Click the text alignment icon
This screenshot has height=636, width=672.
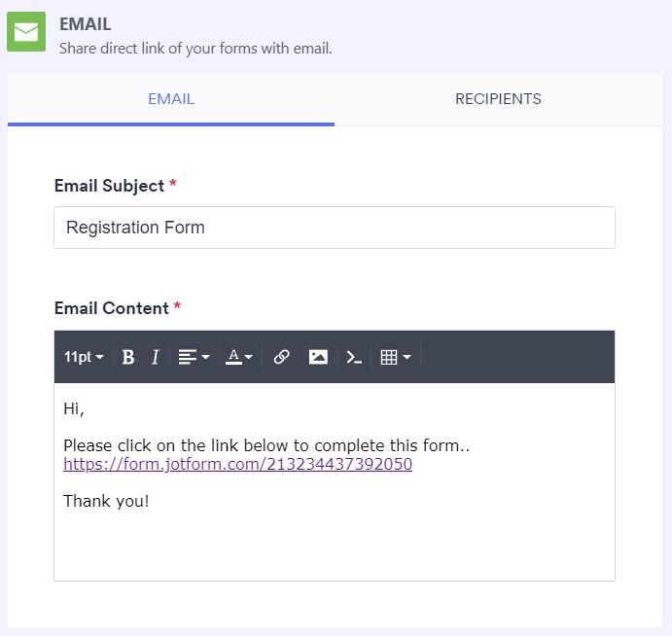pos(188,357)
